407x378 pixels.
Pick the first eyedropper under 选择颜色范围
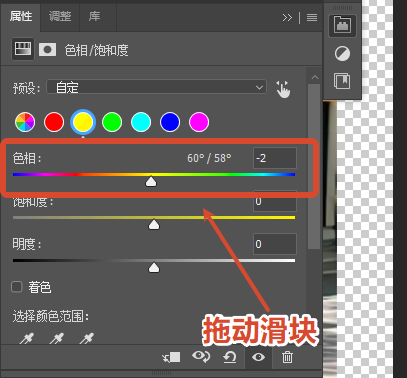26,339
